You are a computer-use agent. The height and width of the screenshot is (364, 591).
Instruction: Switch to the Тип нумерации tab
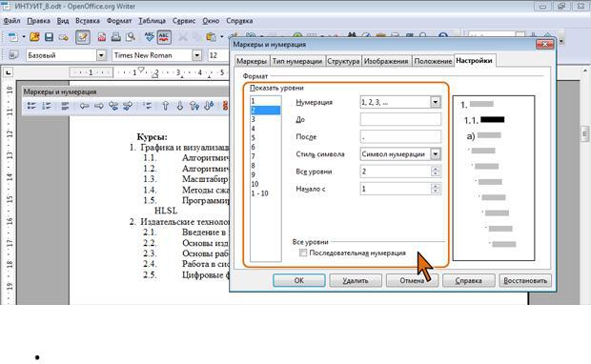coord(297,61)
